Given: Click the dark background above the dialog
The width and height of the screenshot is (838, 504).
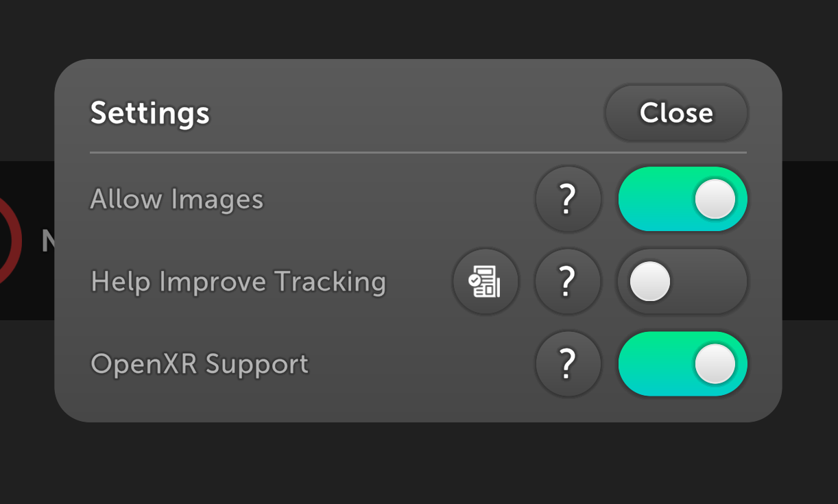Looking at the screenshot, I should (x=418, y=29).
